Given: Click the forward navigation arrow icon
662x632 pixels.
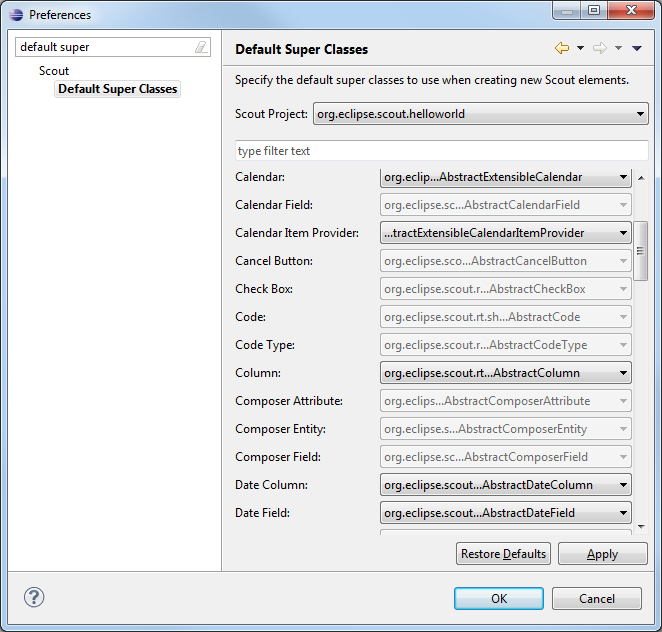Looking at the screenshot, I should click(600, 48).
